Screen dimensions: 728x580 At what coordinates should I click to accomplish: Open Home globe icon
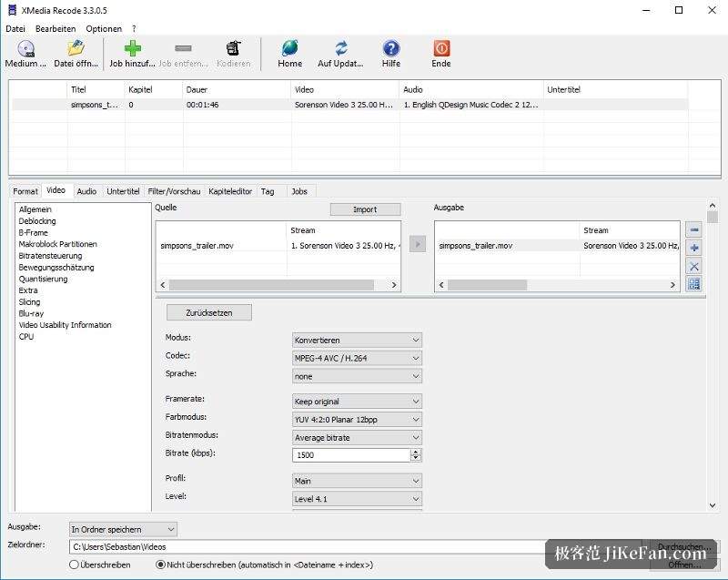pyautogui.click(x=289, y=48)
